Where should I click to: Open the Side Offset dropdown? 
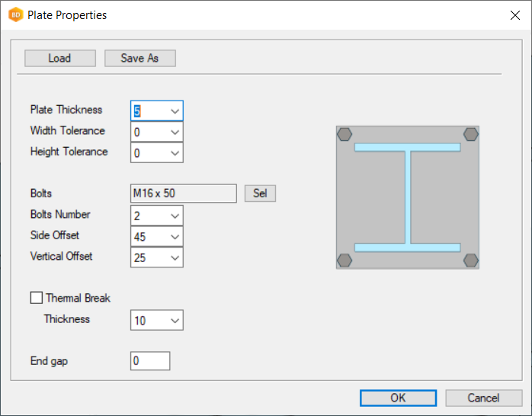[x=175, y=237]
